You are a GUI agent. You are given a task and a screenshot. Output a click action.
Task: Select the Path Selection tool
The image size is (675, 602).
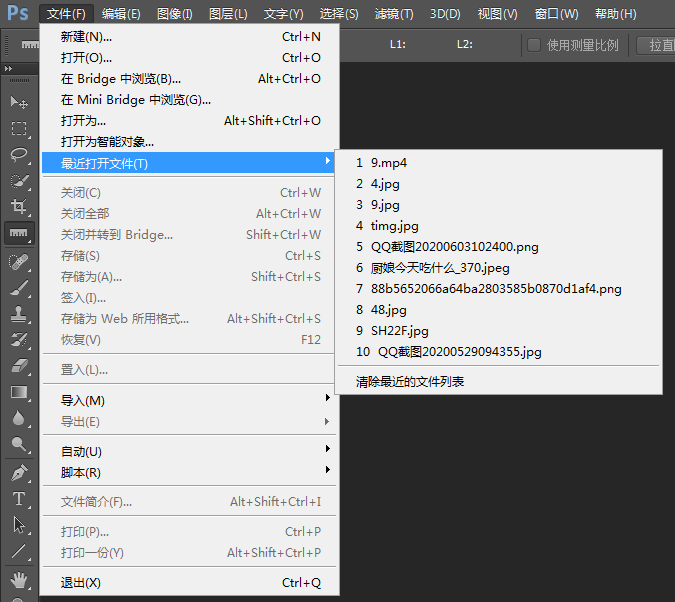click(19, 525)
